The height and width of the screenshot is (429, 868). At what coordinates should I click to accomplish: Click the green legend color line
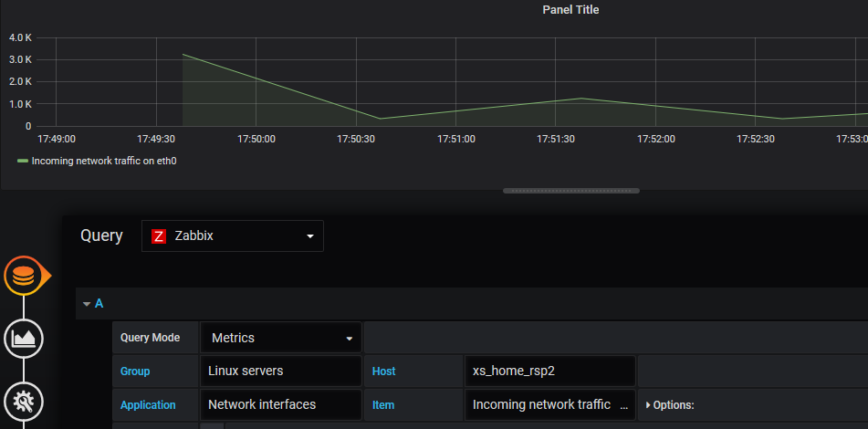pyautogui.click(x=23, y=161)
